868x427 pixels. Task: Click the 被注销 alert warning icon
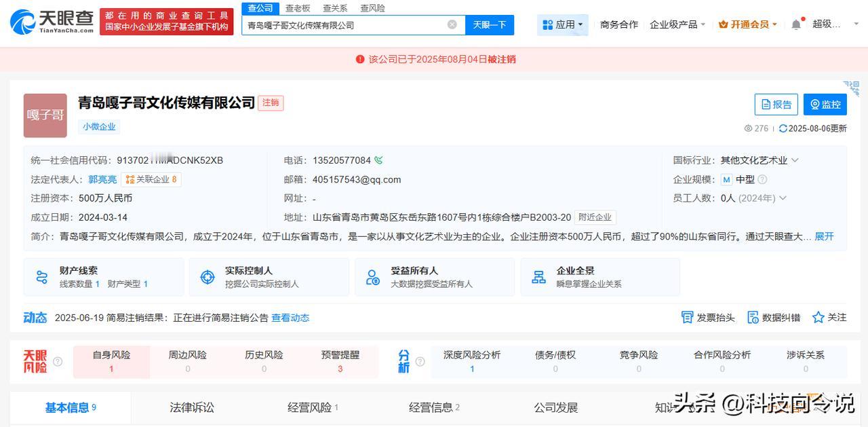point(360,59)
